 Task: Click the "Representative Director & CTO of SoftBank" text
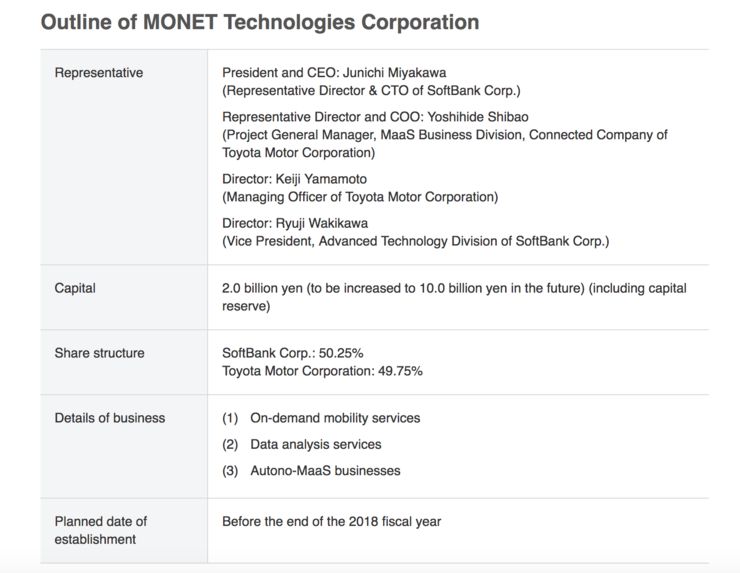point(366,90)
